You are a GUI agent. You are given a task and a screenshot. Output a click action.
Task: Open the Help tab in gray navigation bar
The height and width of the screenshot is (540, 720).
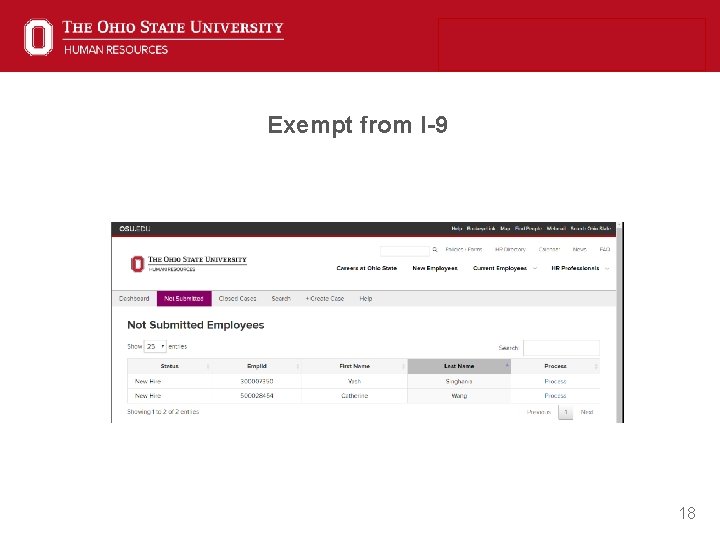pyautogui.click(x=366, y=298)
